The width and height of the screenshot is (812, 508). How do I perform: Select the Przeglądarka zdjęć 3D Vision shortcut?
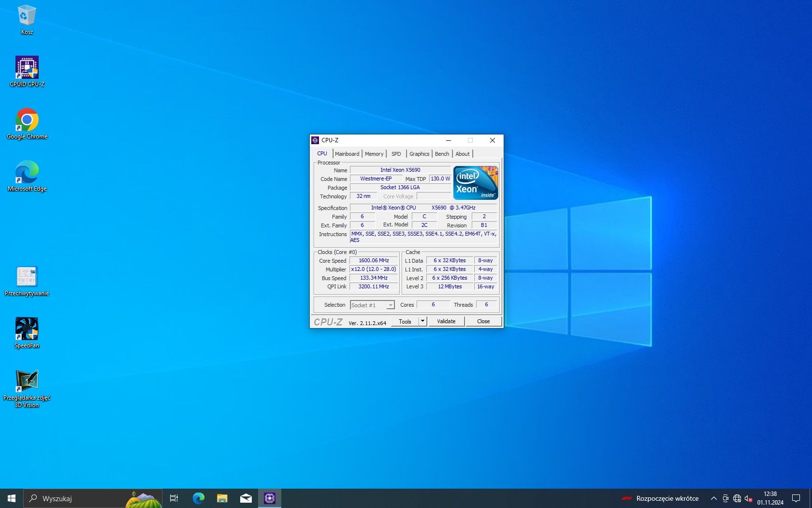(x=27, y=388)
